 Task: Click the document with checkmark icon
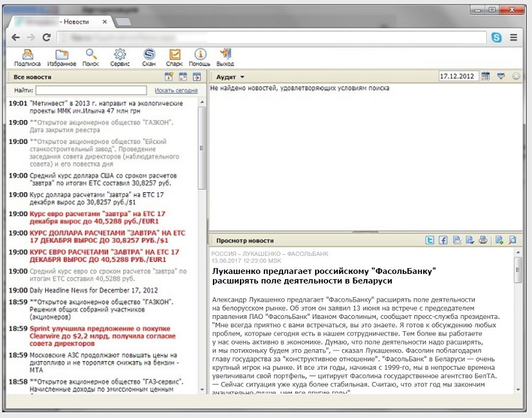470,241
